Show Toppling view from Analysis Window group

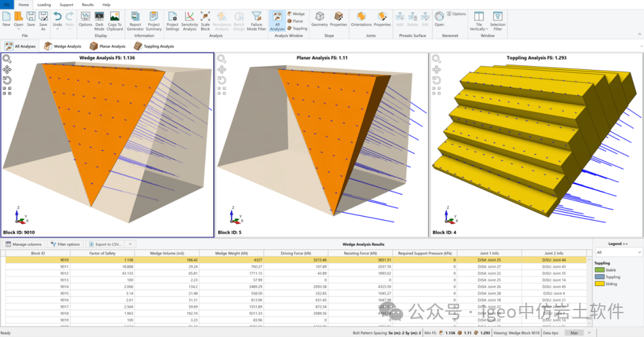pos(297,29)
